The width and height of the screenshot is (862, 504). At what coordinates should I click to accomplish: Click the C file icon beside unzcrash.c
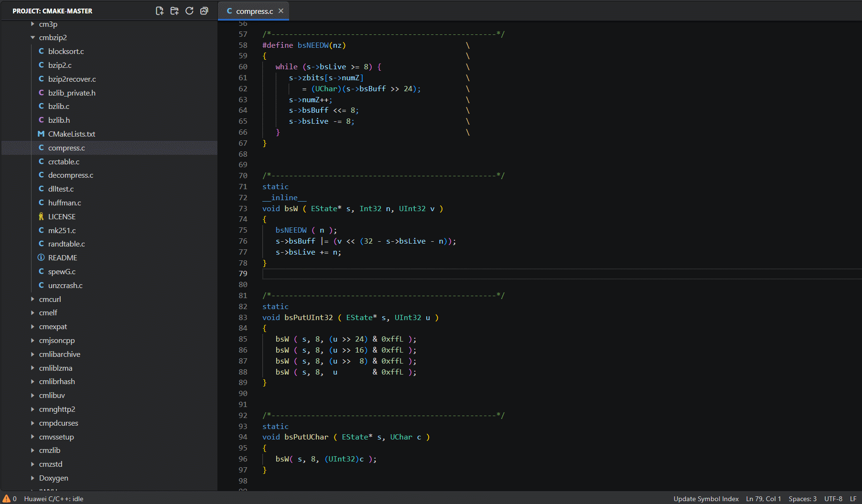click(41, 285)
